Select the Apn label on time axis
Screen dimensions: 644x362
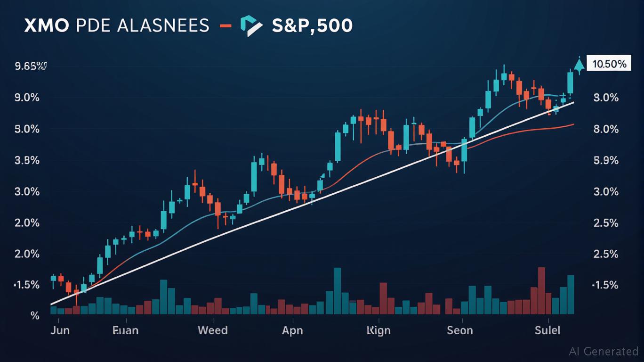292,330
